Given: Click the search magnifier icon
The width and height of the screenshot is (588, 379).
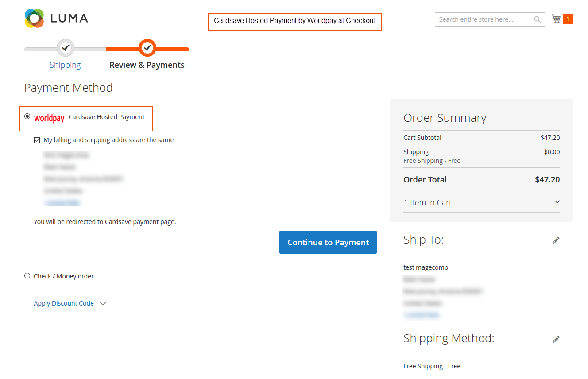Looking at the screenshot, I should pos(537,19).
